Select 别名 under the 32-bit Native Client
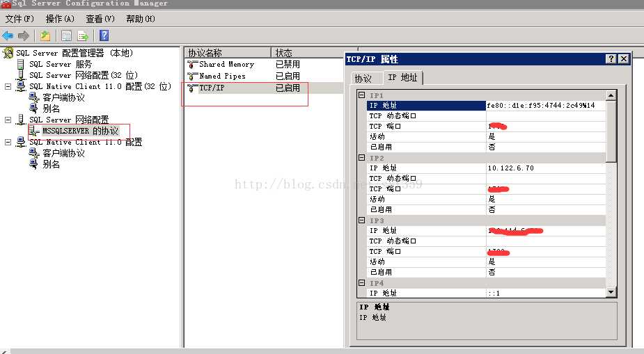 [x=51, y=108]
